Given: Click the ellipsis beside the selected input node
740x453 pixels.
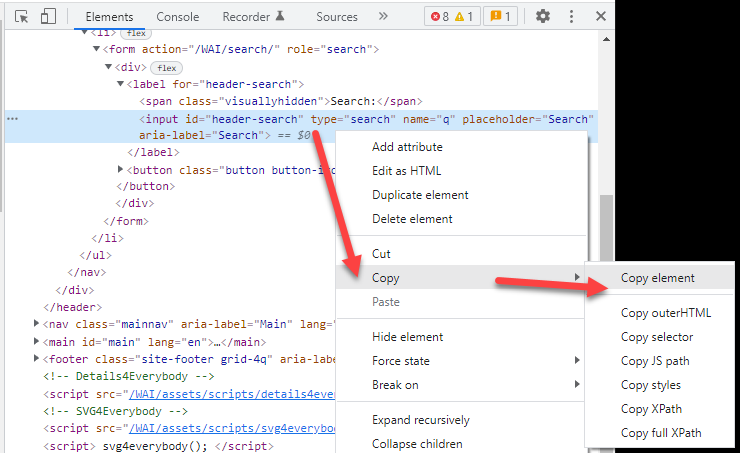Looking at the screenshot, I should pos(13,118).
